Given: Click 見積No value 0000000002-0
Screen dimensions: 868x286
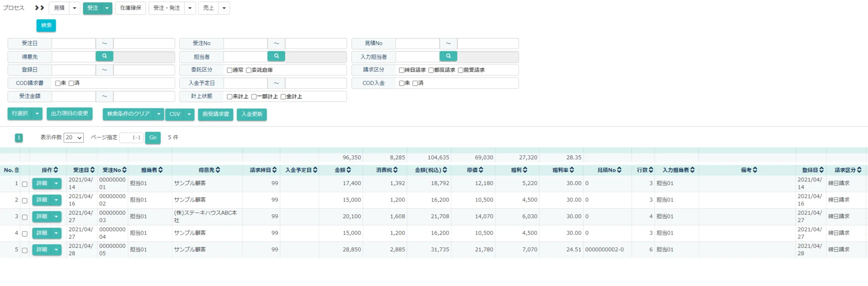Looking at the screenshot, I should point(605,250).
